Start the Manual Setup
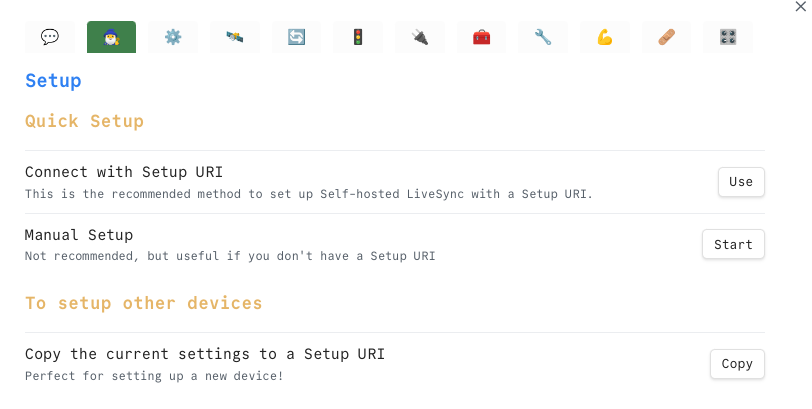The image size is (812, 409). pyautogui.click(x=733, y=245)
